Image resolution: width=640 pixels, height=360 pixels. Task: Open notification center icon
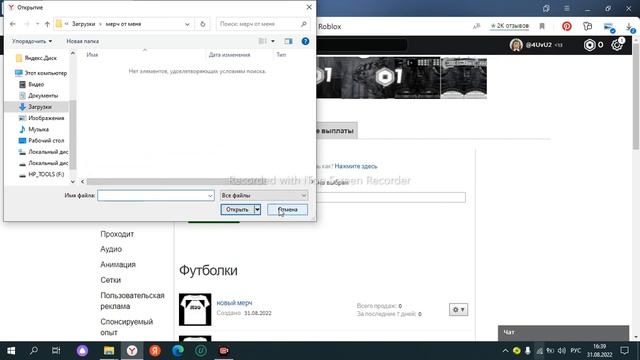[624, 351]
